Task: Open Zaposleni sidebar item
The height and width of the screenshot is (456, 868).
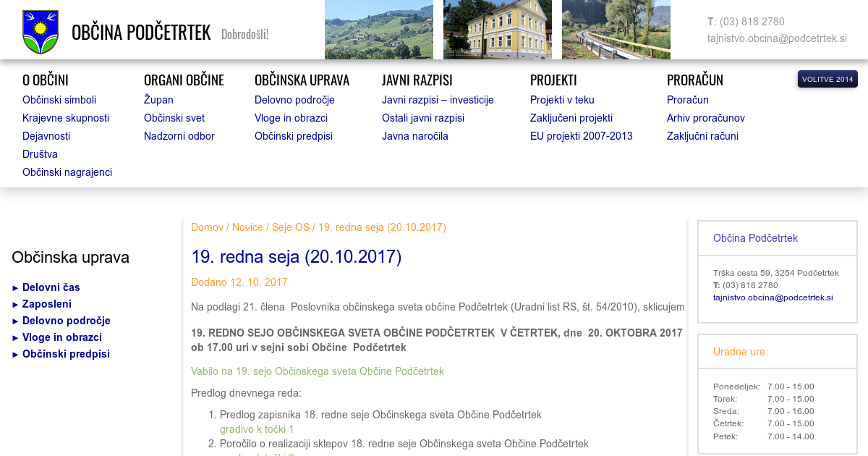Action: pyautogui.click(x=46, y=304)
